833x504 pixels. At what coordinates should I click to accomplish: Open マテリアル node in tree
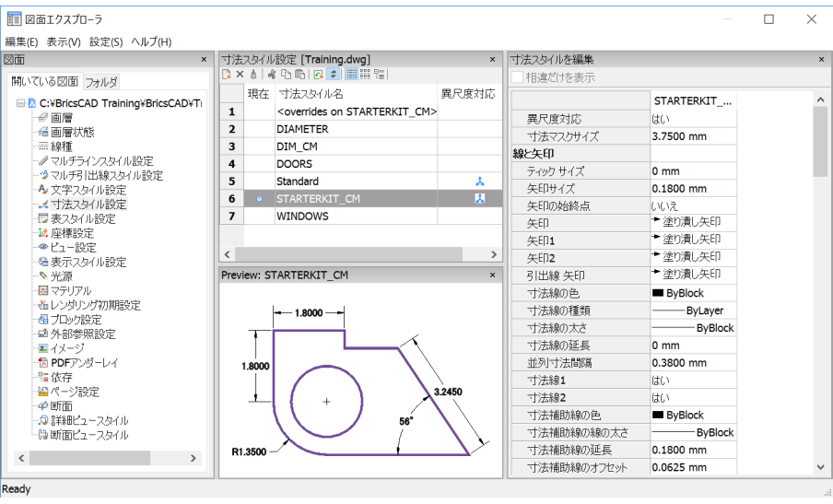[71, 290]
